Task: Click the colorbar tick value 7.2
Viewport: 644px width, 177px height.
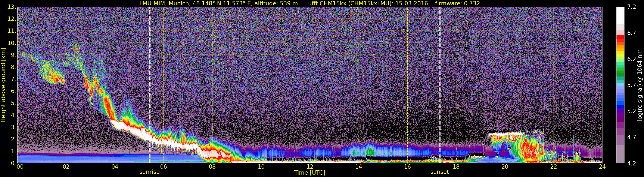Action: [x=632, y=7]
